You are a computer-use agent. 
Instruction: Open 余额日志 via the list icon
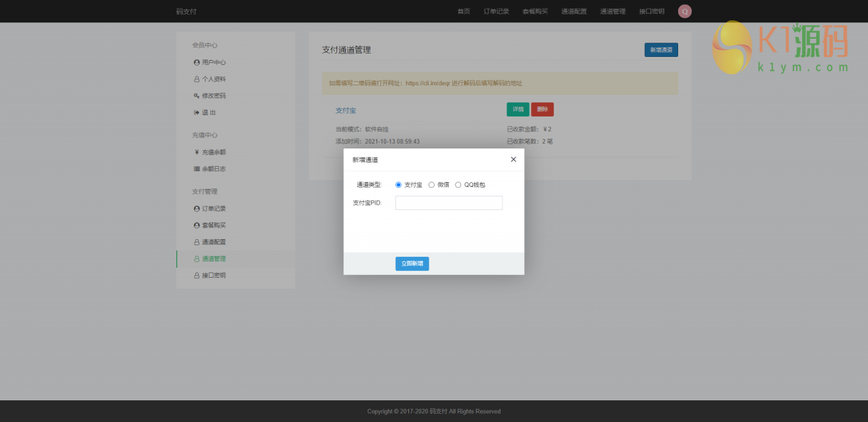pos(196,169)
